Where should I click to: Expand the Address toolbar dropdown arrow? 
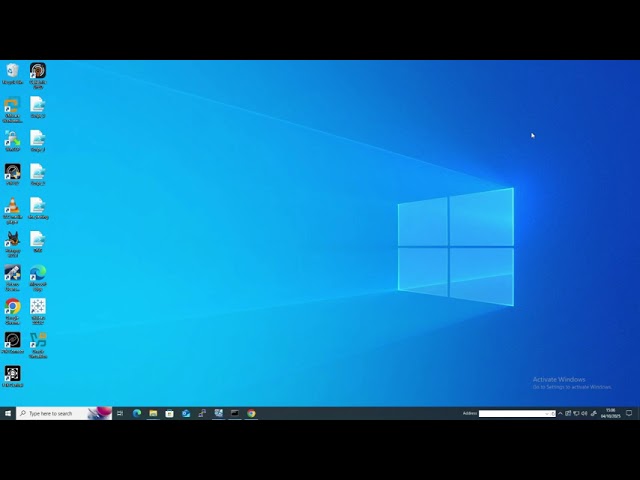(547, 413)
